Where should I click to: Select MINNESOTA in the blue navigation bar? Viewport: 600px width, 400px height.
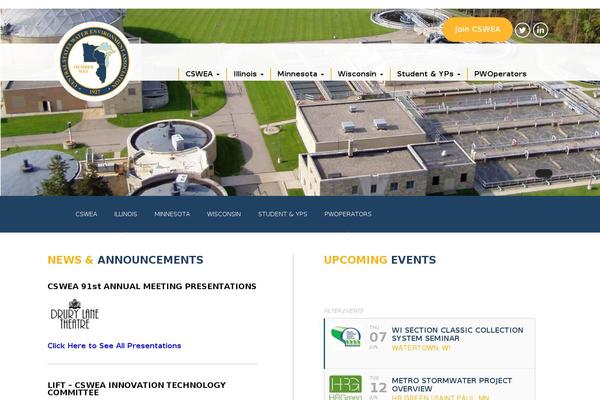point(172,214)
